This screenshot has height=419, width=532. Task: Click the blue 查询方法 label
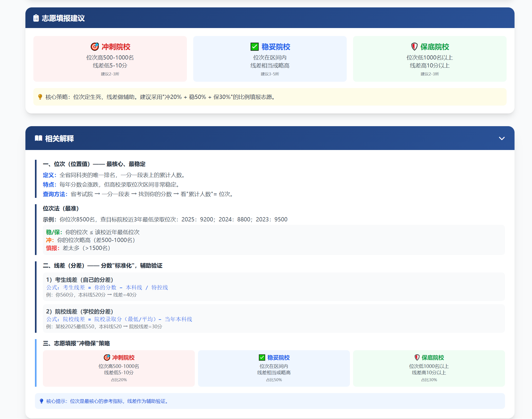55,194
